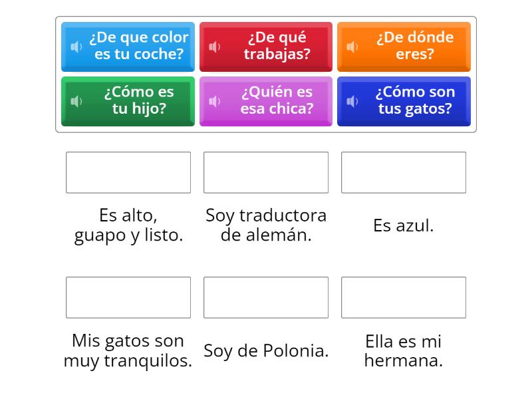Click the empty box above 'Es azul.'
Image resolution: width=532 pixels, height=399 pixels.
404,172
